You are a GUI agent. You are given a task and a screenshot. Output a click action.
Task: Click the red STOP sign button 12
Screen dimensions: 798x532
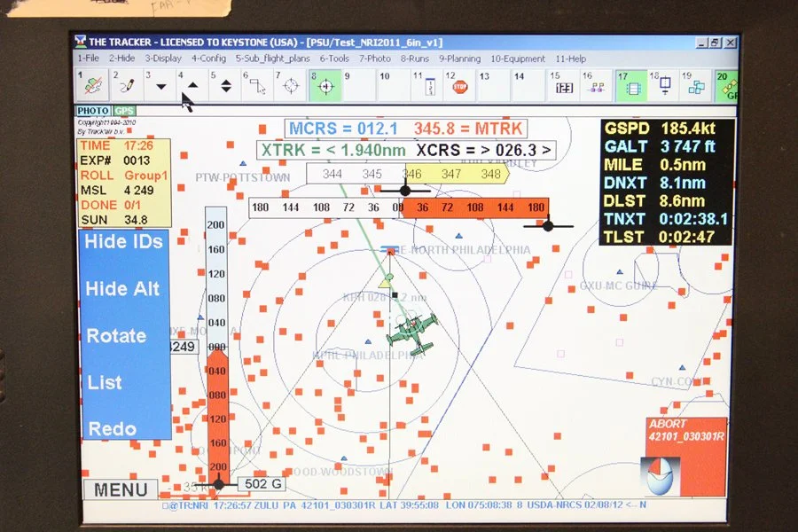coord(459,85)
